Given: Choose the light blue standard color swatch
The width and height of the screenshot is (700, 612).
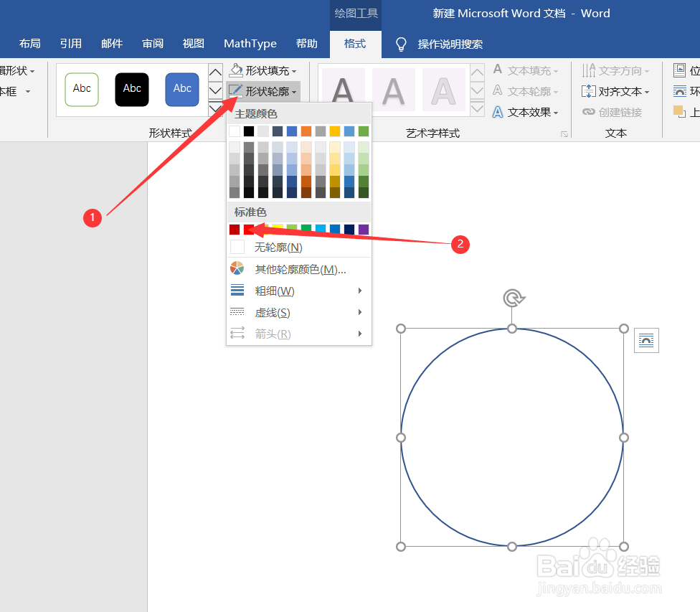Looking at the screenshot, I should [x=321, y=230].
